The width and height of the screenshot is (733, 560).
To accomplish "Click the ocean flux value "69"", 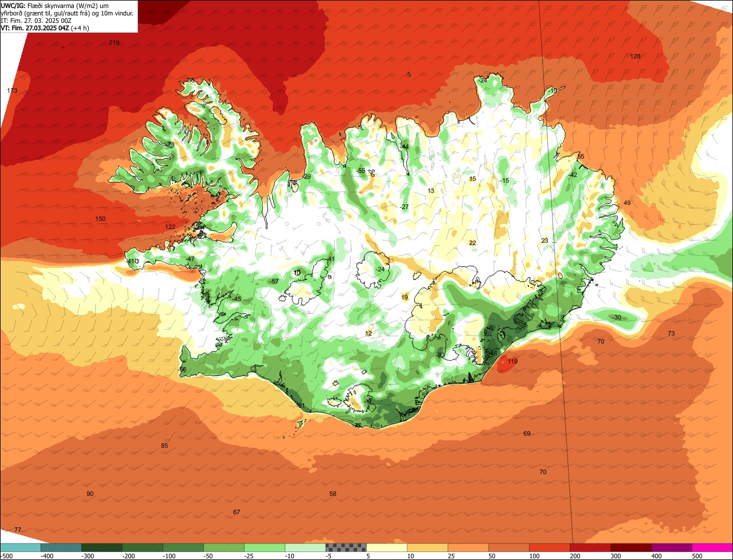I will click(x=527, y=433).
